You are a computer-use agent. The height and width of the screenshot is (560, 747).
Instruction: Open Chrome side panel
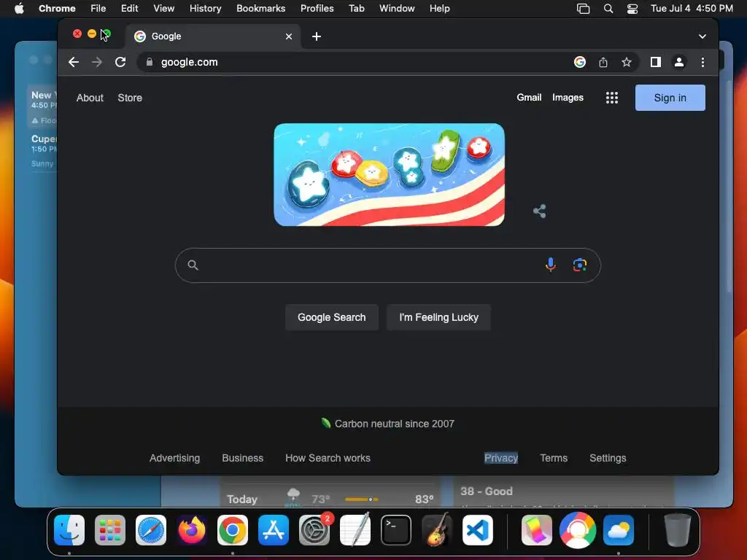click(656, 62)
